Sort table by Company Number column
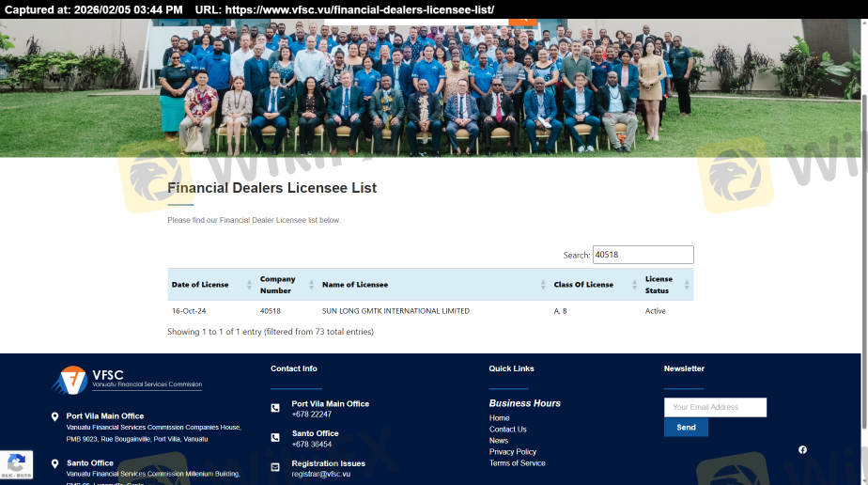This screenshot has width=868, height=485. coord(286,285)
